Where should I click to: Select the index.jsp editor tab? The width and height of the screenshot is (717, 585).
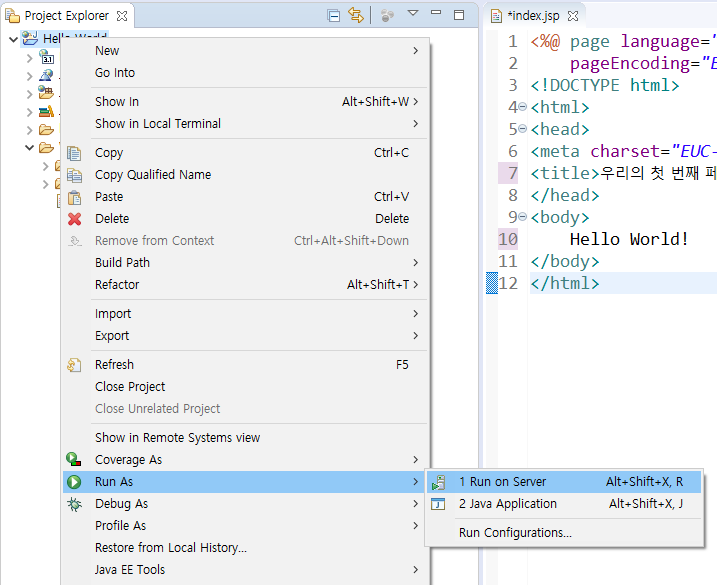tap(533, 16)
